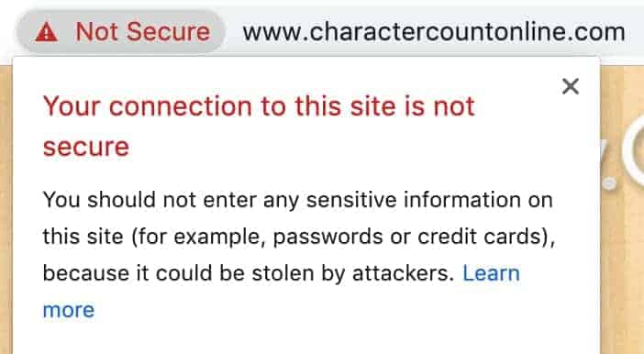Click the gray security chip pill background
The image size is (644, 354).
pyautogui.click(x=121, y=31)
